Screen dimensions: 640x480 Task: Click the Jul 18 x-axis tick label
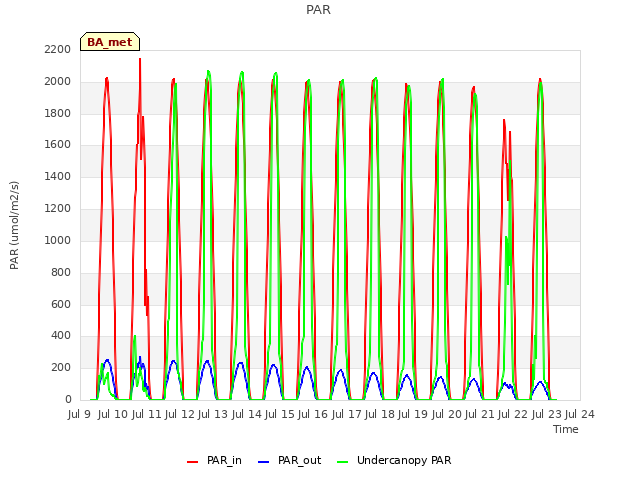click(379, 414)
